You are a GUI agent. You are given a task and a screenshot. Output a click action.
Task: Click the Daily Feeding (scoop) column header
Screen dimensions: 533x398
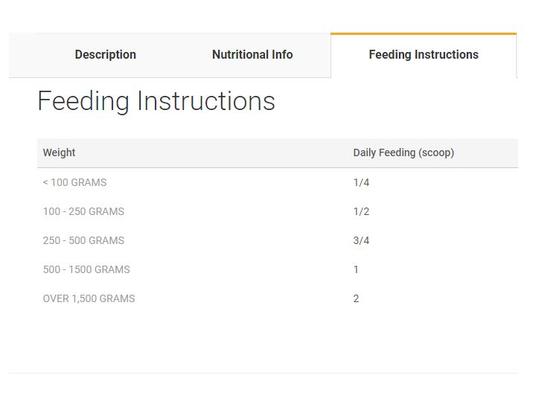[x=403, y=153]
